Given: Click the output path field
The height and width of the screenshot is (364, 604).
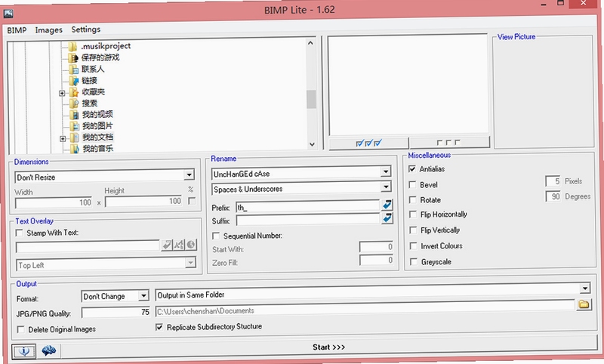Looking at the screenshot, I should click(365, 309).
